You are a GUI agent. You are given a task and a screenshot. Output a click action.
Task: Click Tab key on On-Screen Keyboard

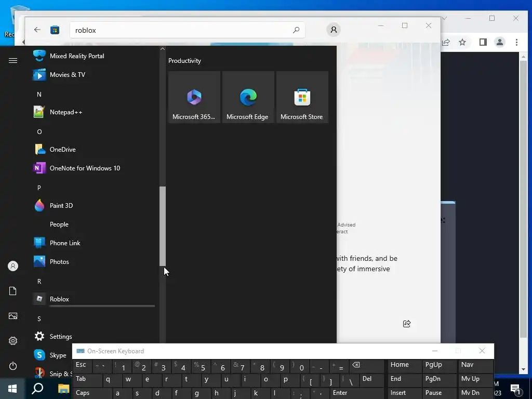click(x=87, y=379)
